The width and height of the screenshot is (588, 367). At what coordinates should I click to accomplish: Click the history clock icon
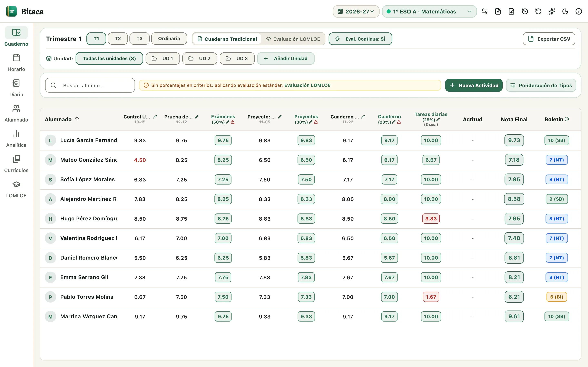point(525,11)
